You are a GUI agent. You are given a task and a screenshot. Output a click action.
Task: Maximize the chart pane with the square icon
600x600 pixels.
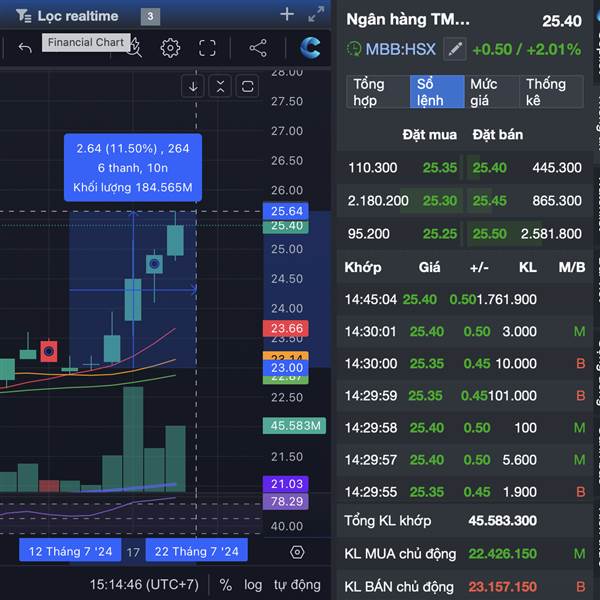(247, 86)
